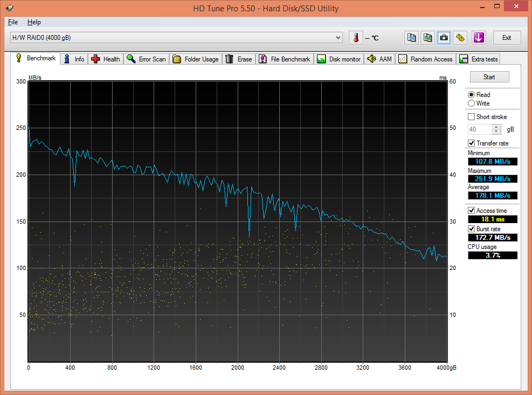
Task: Open the AAM tab
Action: point(379,59)
